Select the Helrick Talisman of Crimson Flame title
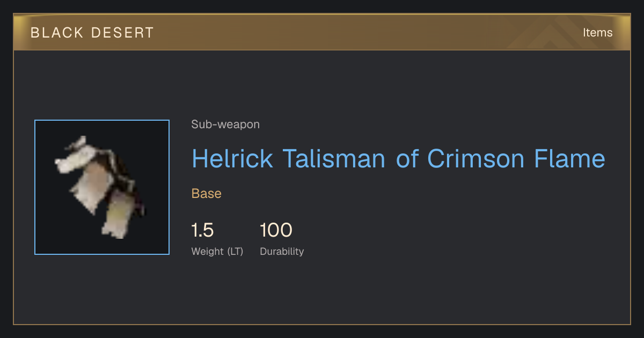The height and width of the screenshot is (338, 644). point(398,158)
